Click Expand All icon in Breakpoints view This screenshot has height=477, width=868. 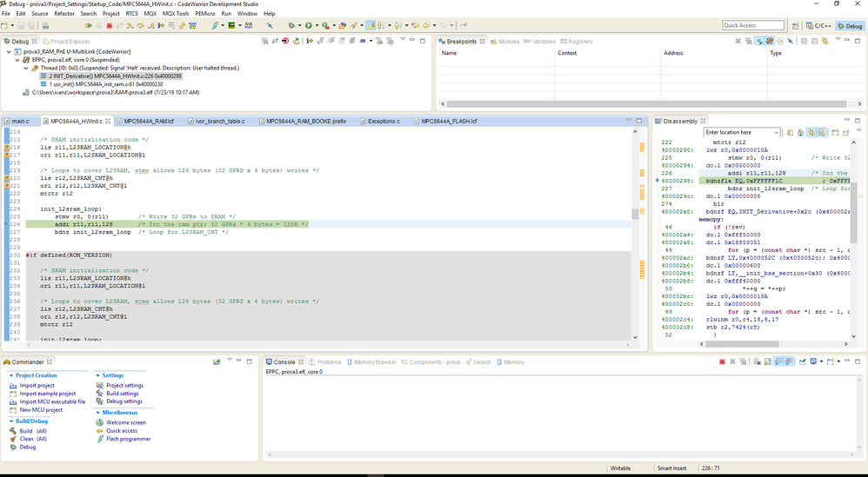click(805, 41)
